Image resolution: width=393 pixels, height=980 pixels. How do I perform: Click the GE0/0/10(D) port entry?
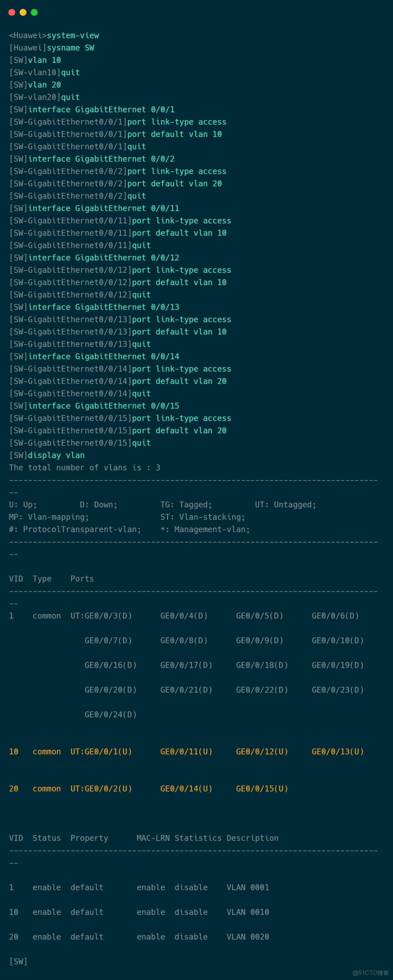(x=337, y=640)
